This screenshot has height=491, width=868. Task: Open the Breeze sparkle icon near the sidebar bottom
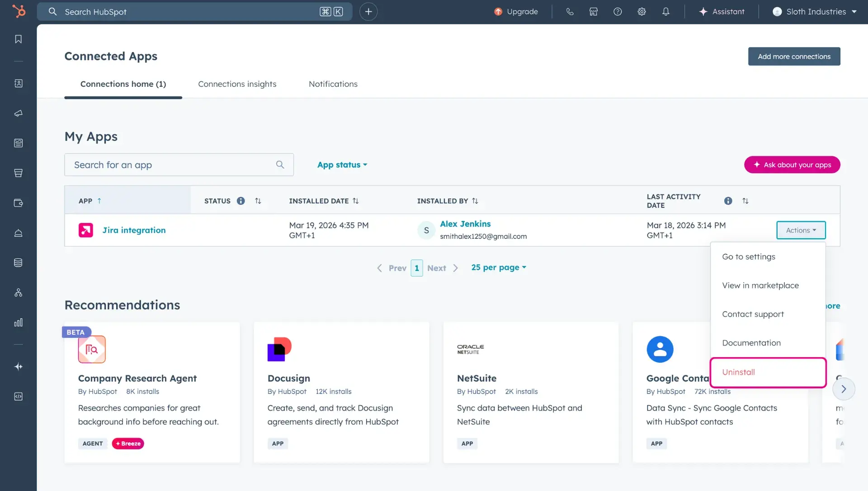tap(18, 367)
